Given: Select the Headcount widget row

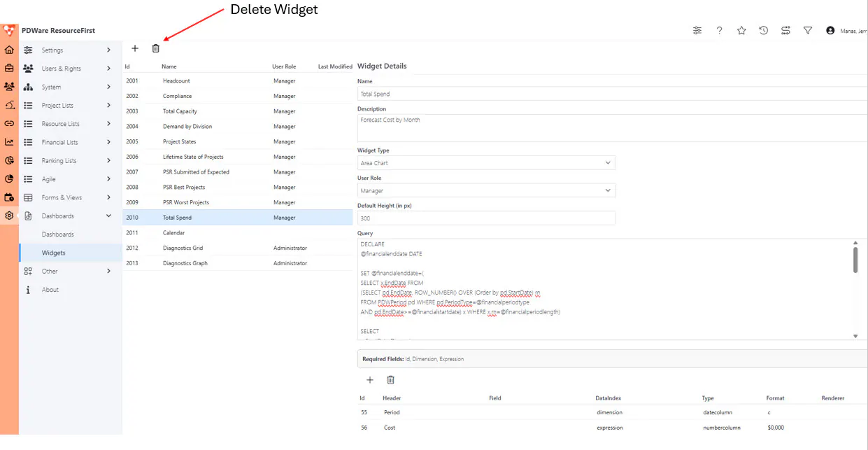Looking at the screenshot, I should point(238,81).
